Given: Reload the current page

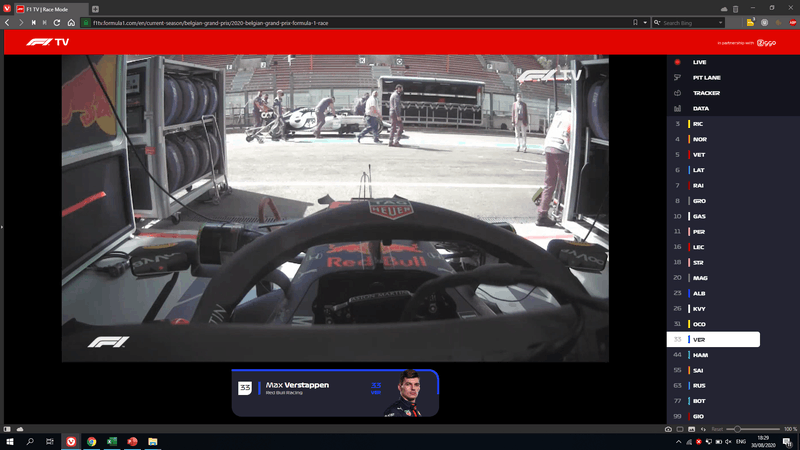Looking at the screenshot, I should 57,22.
